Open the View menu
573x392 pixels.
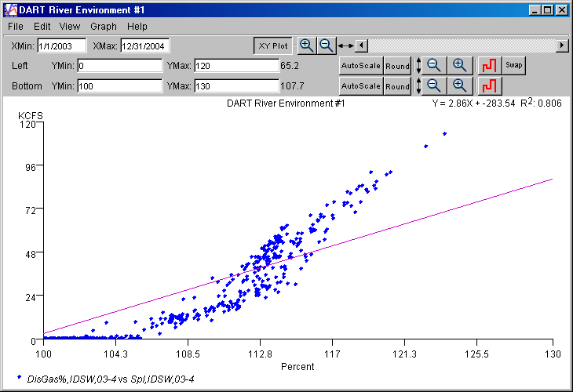(x=70, y=27)
